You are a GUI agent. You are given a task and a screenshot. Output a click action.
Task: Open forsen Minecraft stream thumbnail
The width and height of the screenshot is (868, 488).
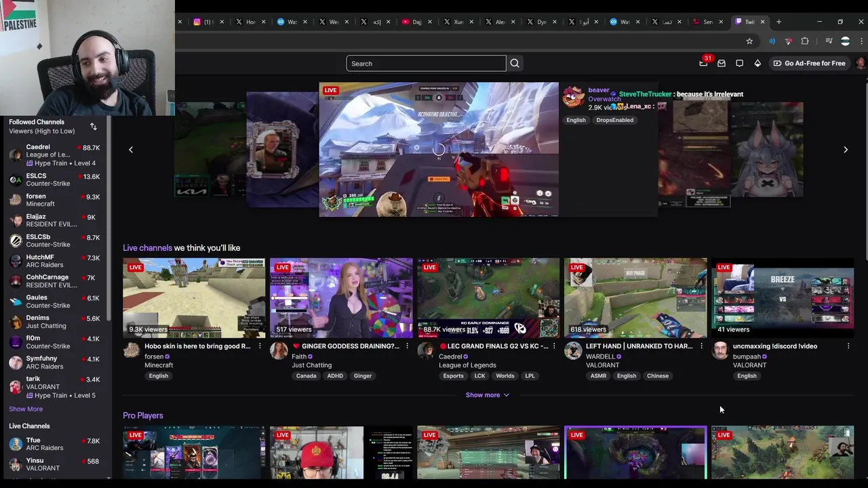(x=194, y=298)
